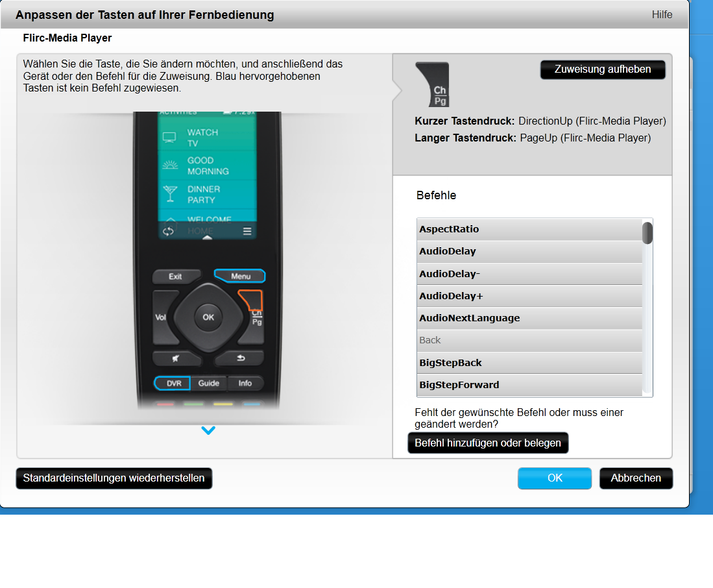Image resolution: width=713 pixels, height=588 pixels.
Task: Click the up arrow of the remote D-pad
Action: [208, 293]
